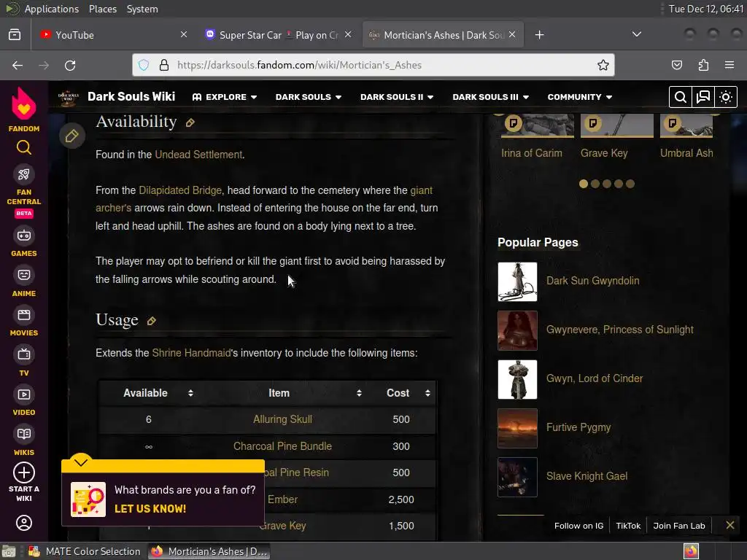The image size is (747, 560).
Task: Open Fan Central rocket icon
Action: 24,174
